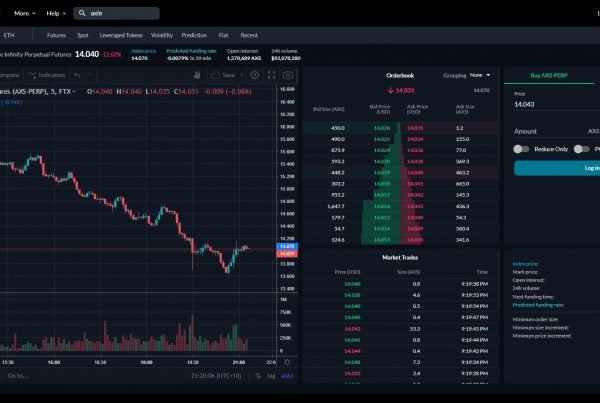
Task: Expand the AXS-PERP symbol legend dropdown
Action: tap(74, 91)
